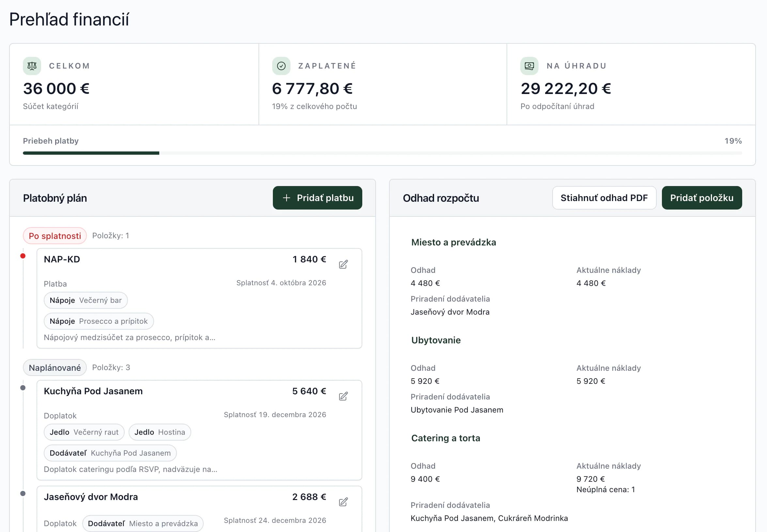Click the banknote icon beside Na úhradu

pos(529,66)
